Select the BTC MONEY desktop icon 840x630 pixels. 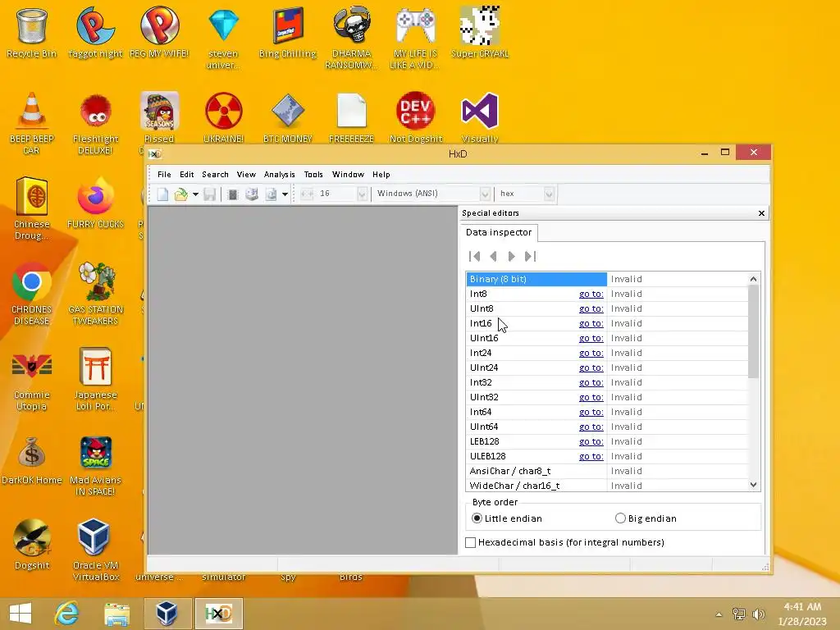point(288,118)
